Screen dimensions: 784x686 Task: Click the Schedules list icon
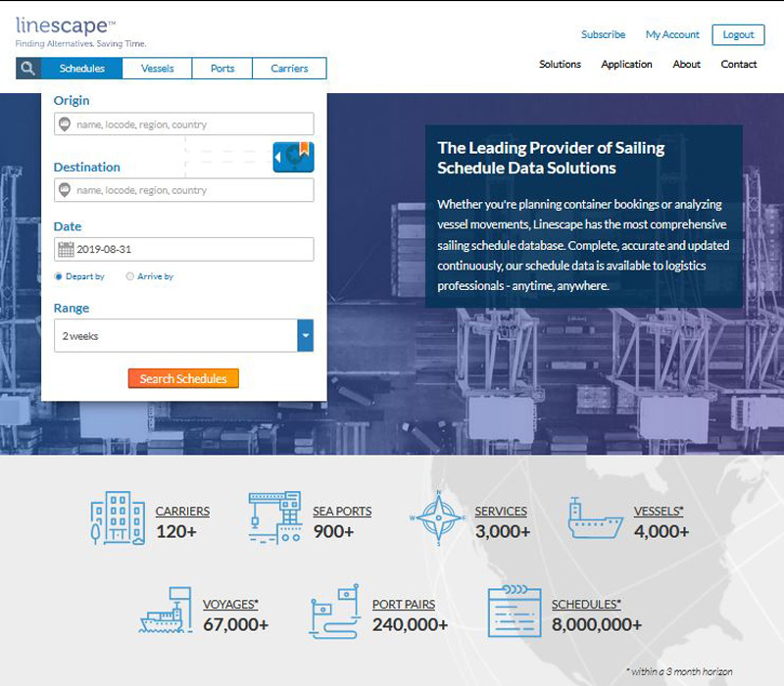click(x=514, y=612)
